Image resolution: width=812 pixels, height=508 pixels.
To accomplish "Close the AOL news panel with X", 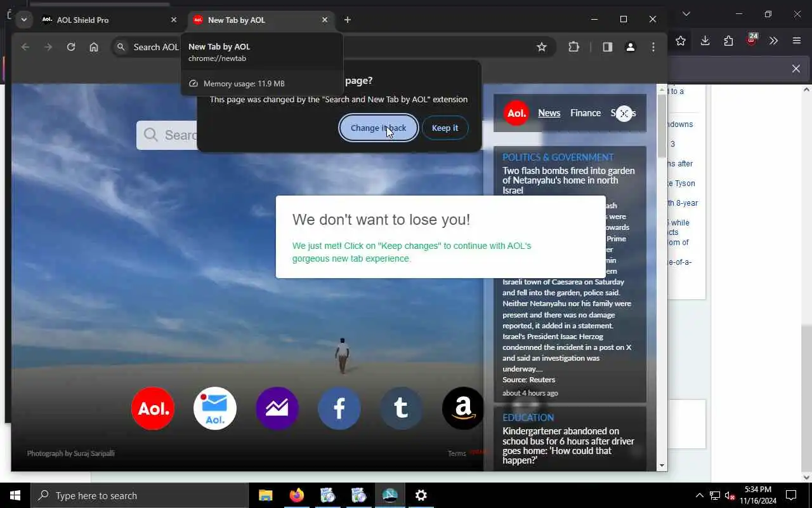I will pos(624,114).
